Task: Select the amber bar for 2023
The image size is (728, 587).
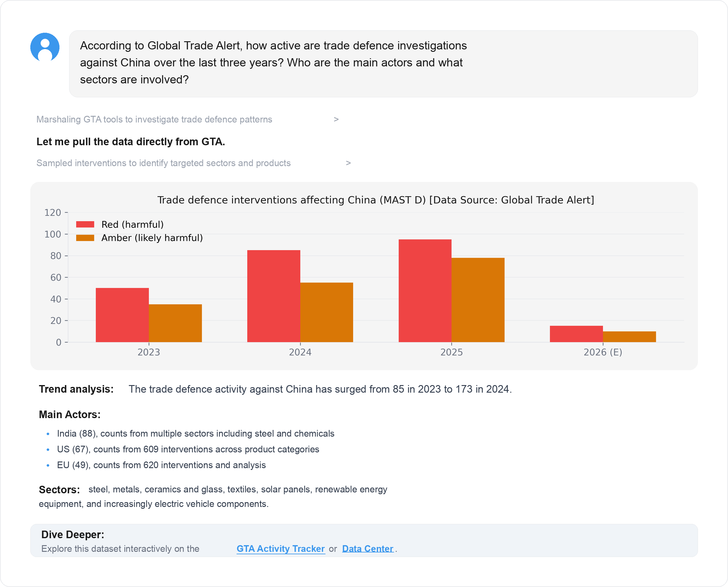Action: 175,323
